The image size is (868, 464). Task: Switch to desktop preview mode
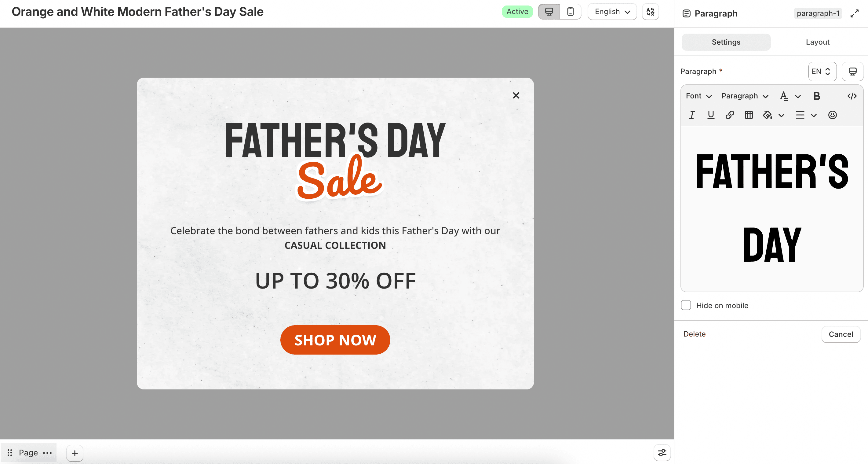[x=549, y=12]
